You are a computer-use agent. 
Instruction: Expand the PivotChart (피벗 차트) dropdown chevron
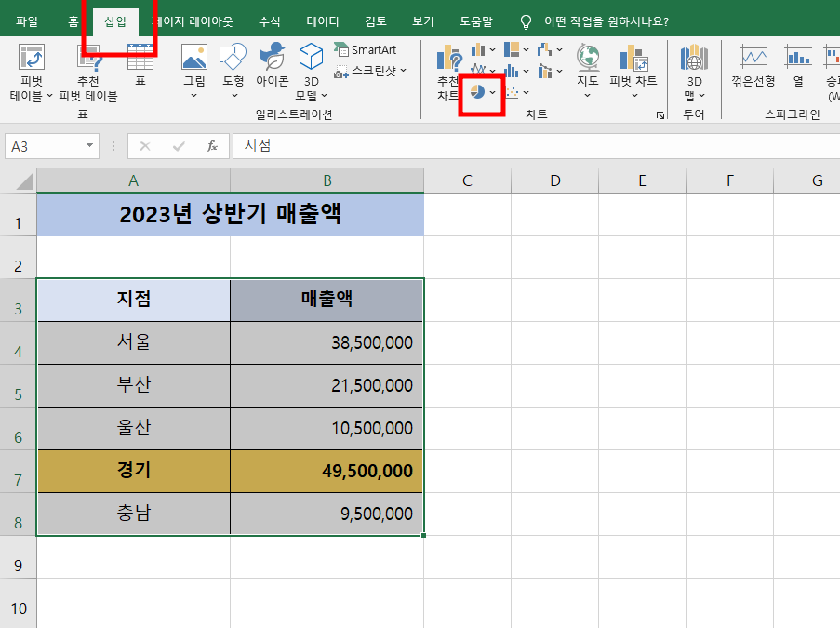pos(634,96)
